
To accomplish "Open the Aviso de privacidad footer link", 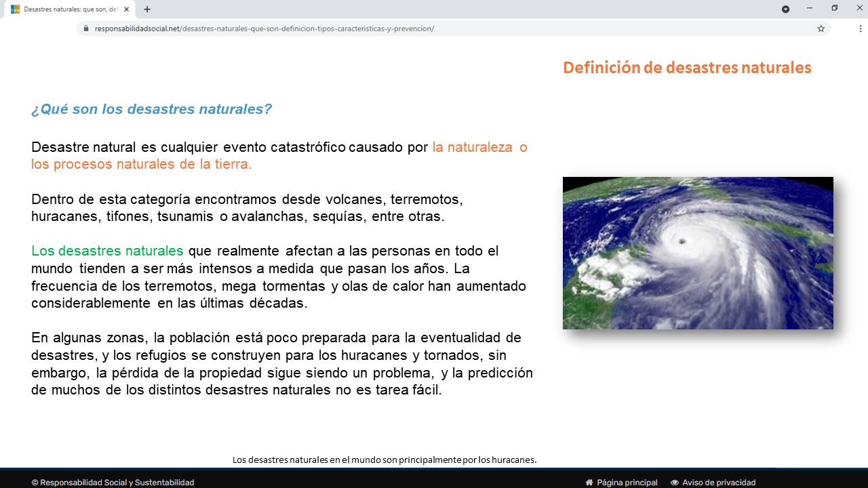I will point(719,483).
